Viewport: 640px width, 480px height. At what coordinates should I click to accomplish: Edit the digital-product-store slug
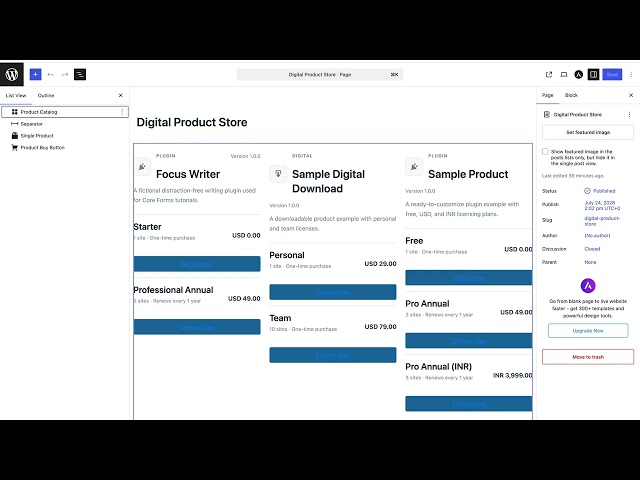602,221
